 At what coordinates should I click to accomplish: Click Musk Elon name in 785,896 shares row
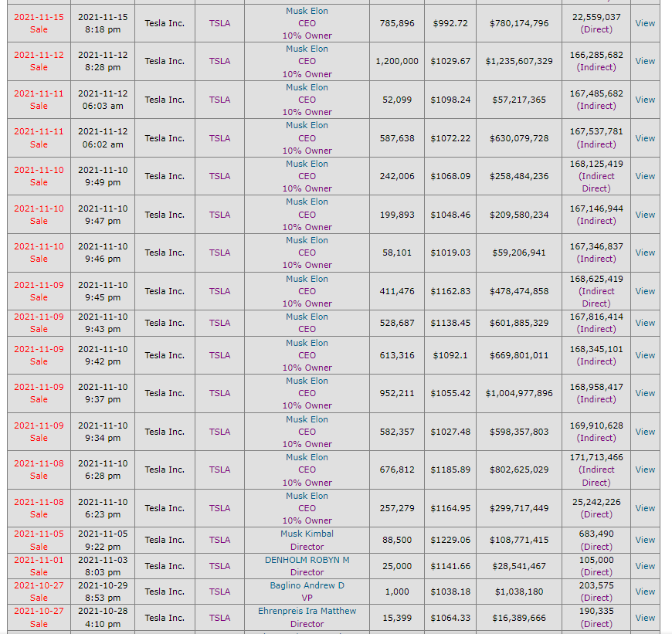point(307,11)
